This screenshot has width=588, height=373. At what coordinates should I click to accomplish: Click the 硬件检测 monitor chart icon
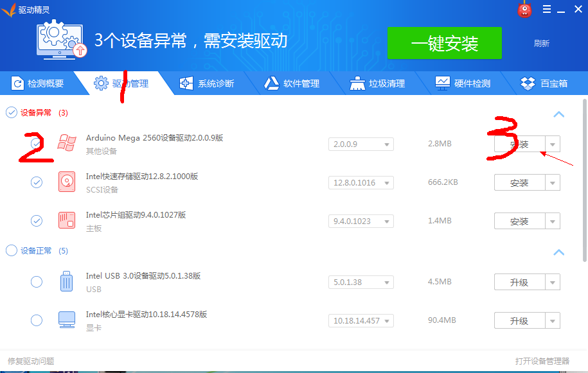(x=443, y=83)
